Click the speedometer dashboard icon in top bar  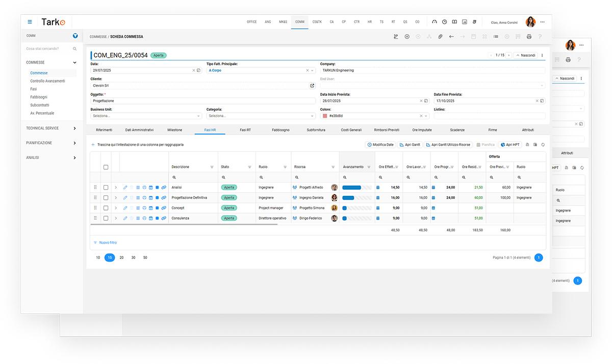click(x=435, y=22)
